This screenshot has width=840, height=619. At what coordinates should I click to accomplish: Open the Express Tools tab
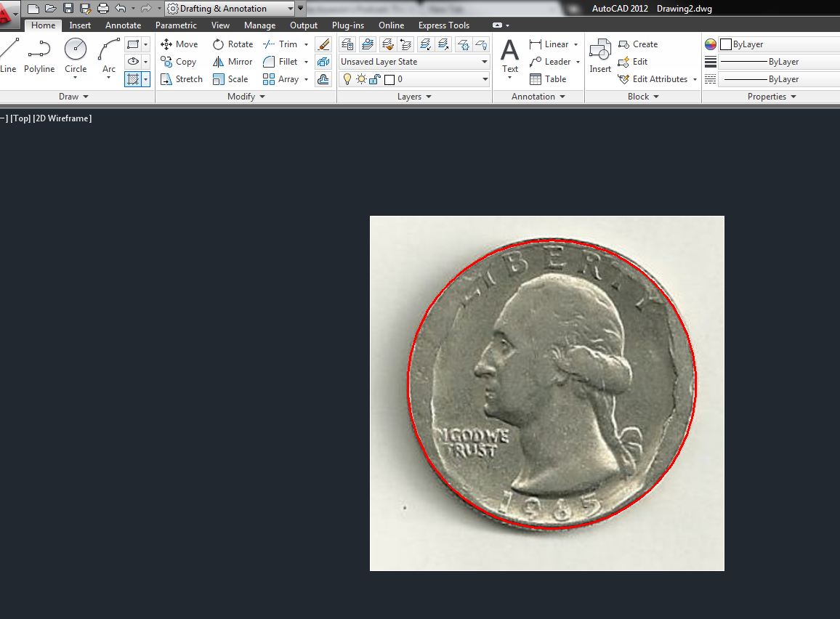point(443,25)
